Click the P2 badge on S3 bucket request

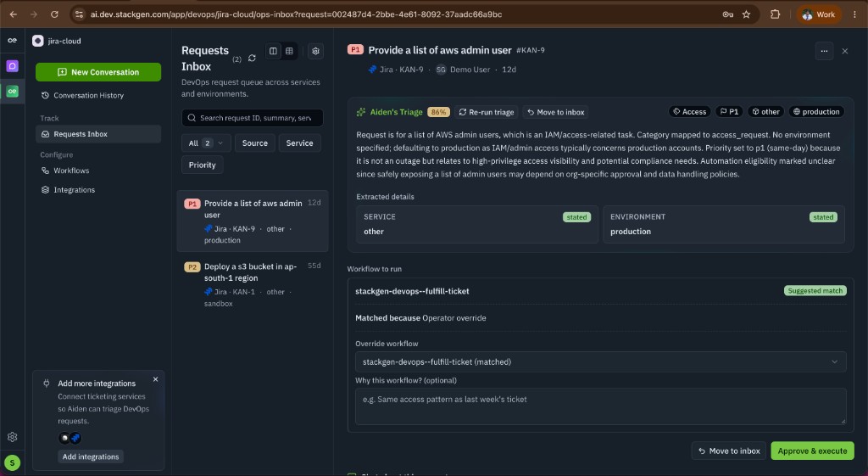[x=192, y=267]
